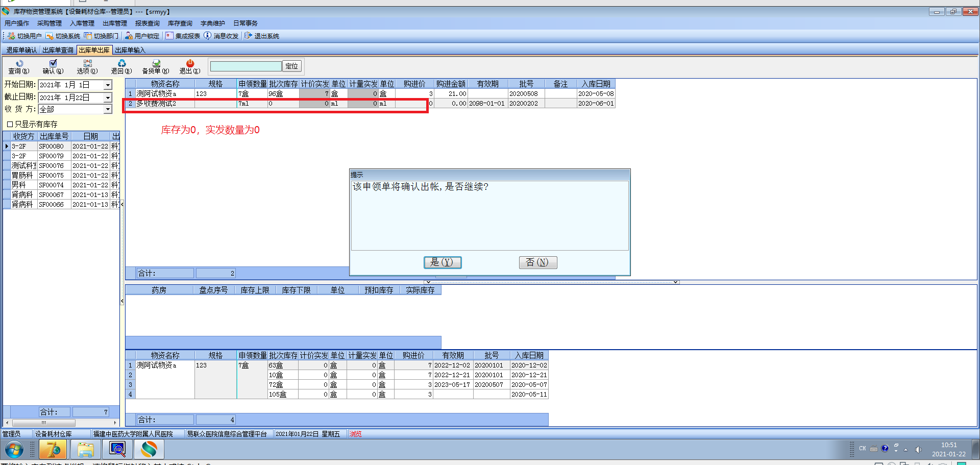Click the 确认(Q) confirm checkmark icon
Viewport: 980px width, 465px height.
[x=53, y=63]
